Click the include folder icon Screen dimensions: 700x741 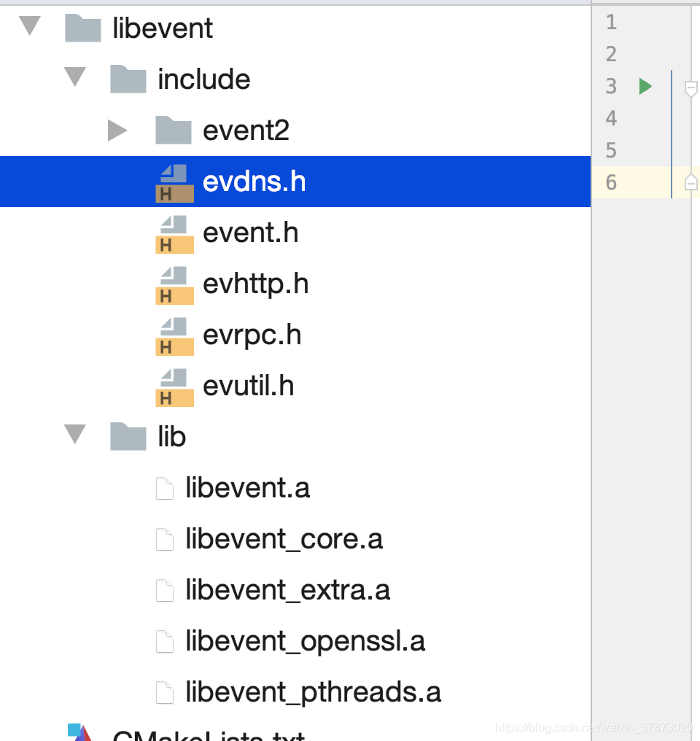tap(128, 79)
